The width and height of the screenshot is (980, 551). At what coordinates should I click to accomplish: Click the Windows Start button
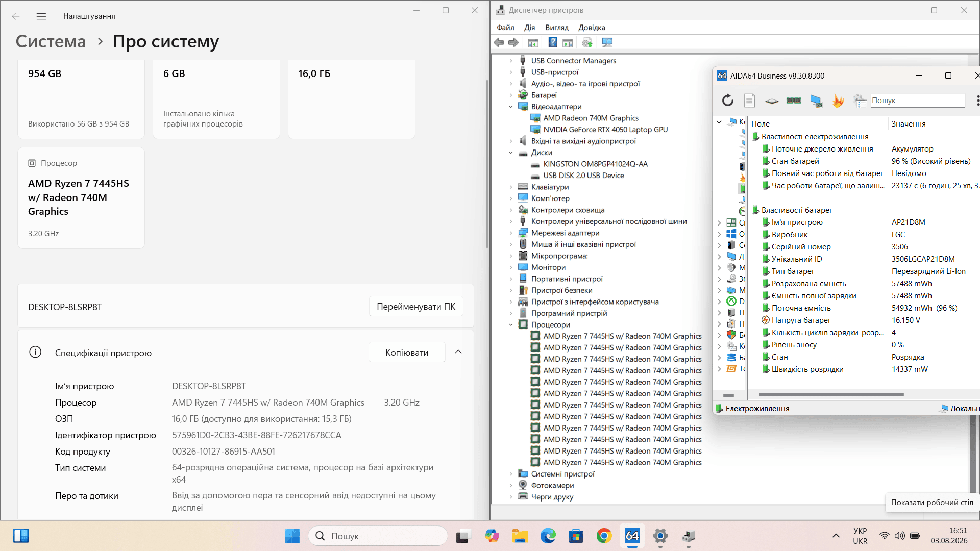coord(292,536)
